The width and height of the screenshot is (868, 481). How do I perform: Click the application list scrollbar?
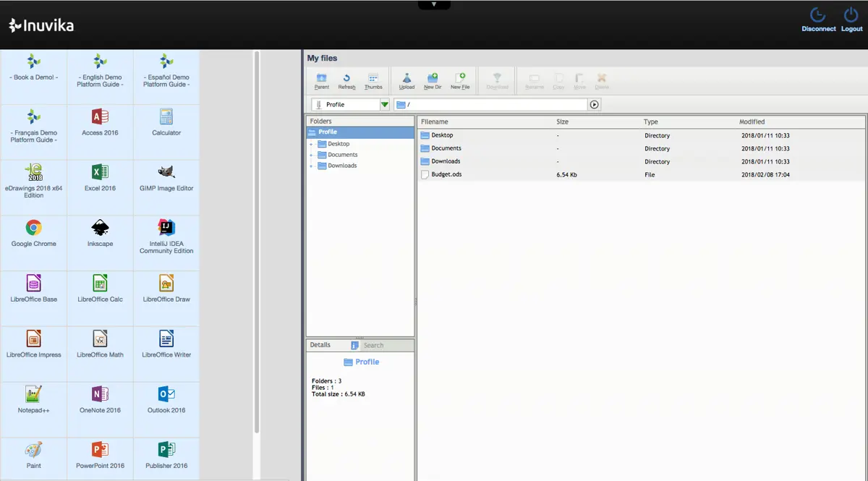coord(256,242)
